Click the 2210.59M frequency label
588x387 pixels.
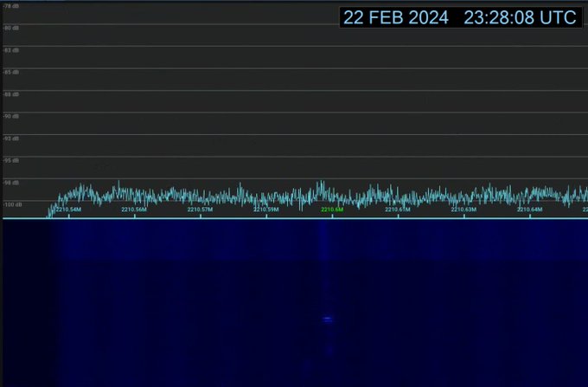point(265,210)
